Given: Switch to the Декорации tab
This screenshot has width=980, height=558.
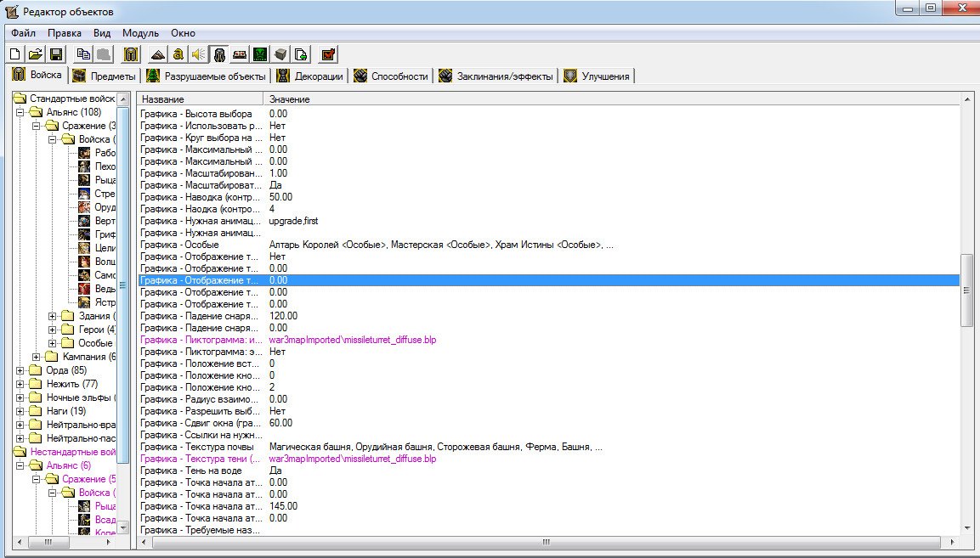Looking at the screenshot, I should pos(310,76).
